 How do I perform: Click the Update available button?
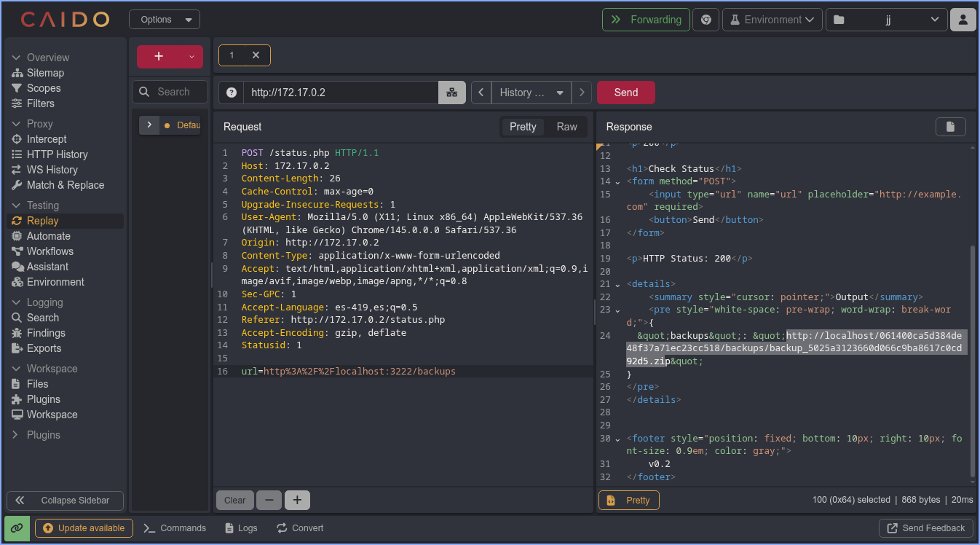(84, 528)
